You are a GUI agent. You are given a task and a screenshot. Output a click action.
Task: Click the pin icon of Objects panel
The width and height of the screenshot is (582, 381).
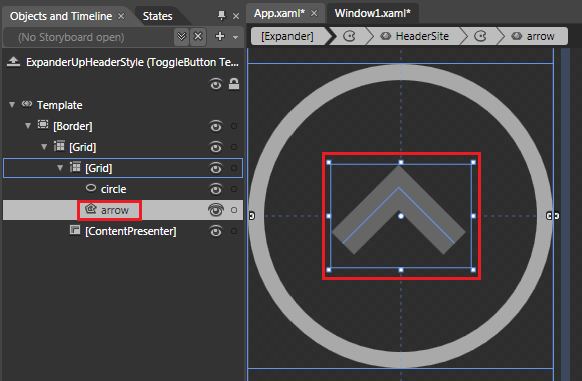222,16
